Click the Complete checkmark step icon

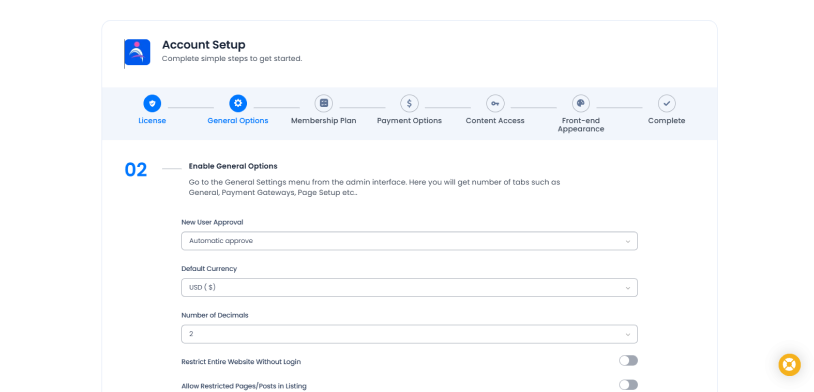(667, 103)
